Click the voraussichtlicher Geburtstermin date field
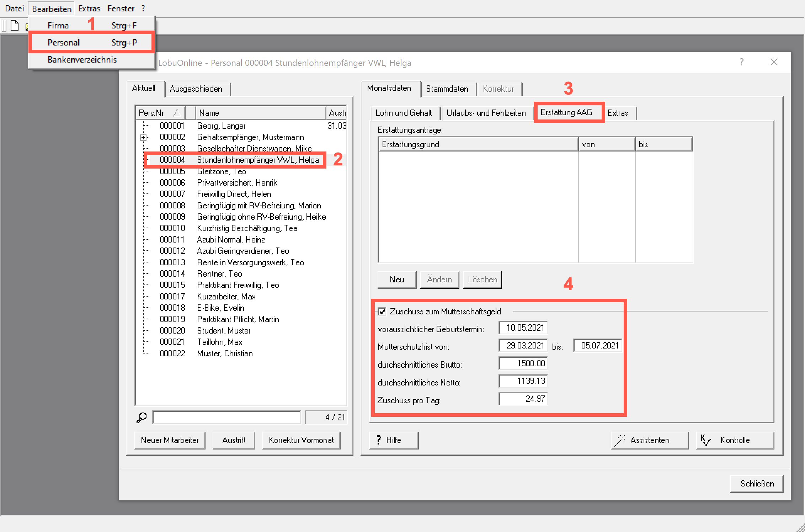The image size is (805, 532). (523, 328)
